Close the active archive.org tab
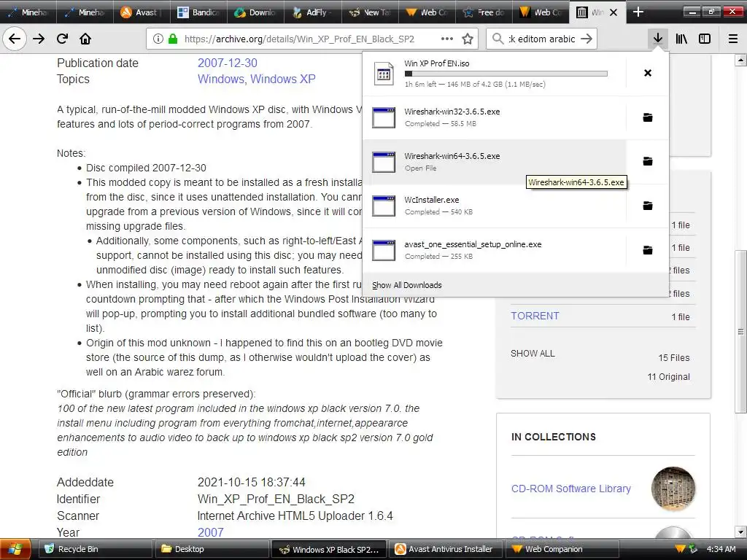 [x=614, y=12]
